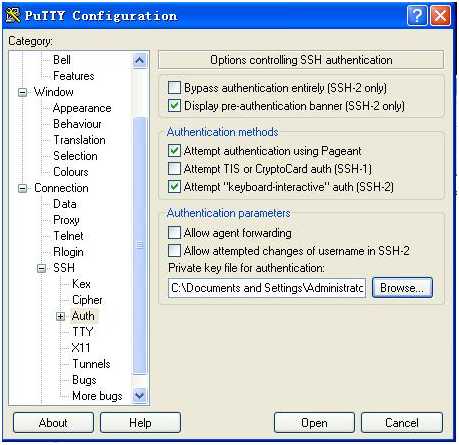Viewport: 459px width, 445px height.
Task: Select More bugs in the tree
Action: 97,396
